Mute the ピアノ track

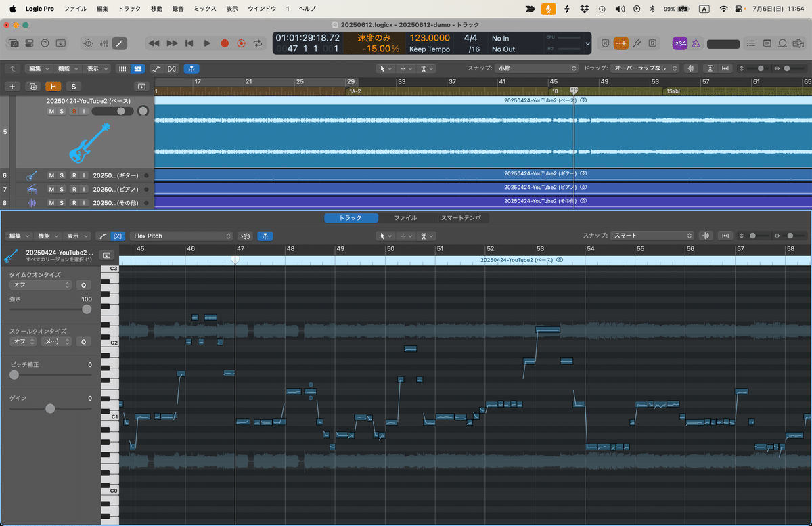click(x=51, y=189)
